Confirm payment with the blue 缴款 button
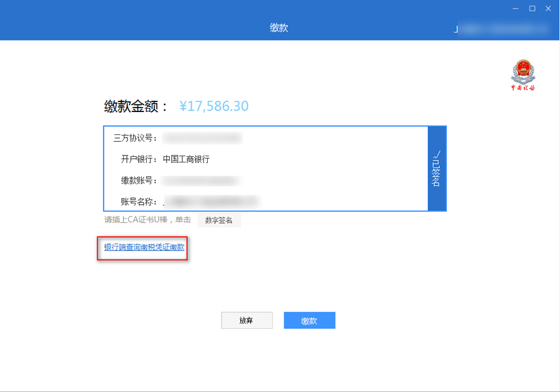The width and height of the screenshot is (560, 392). 309,320
